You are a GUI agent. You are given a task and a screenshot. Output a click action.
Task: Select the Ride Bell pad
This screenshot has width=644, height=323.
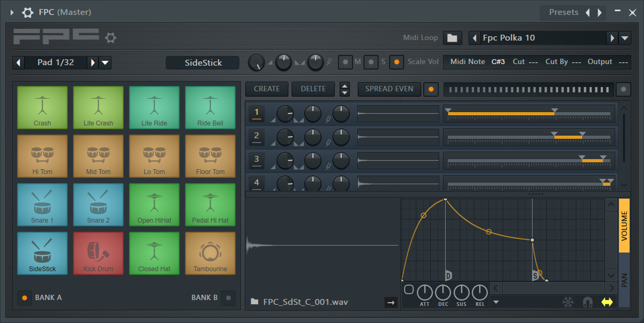[210, 107]
